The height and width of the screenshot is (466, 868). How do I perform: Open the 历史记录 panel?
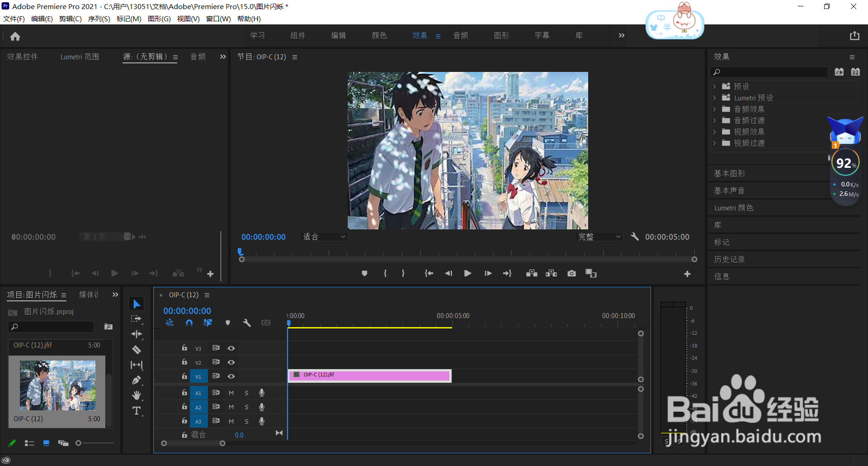pos(729,259)
